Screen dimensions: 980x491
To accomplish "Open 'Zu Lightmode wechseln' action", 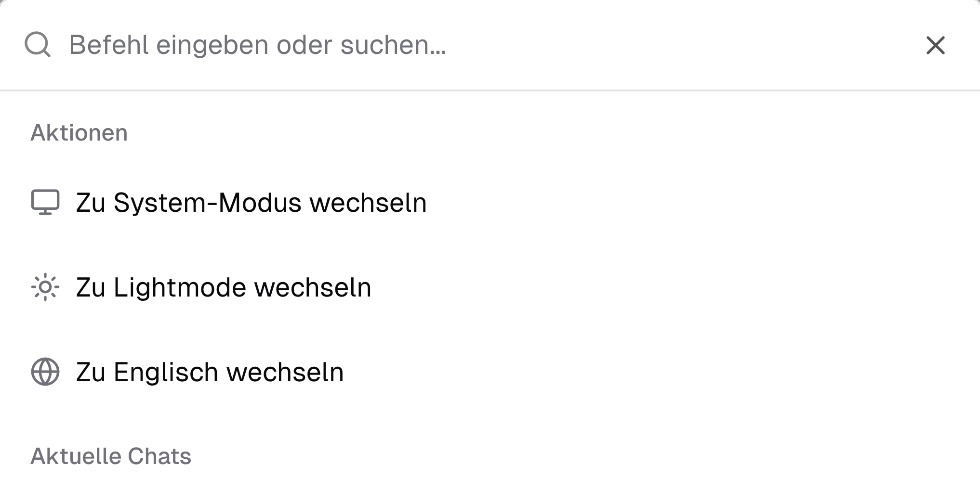I will click(224, 287).
